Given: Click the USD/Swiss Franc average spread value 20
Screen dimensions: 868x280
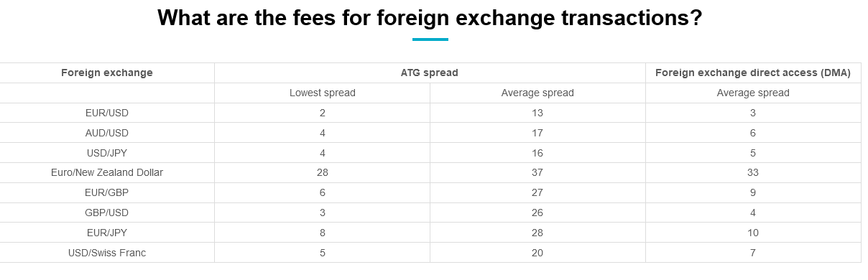Looking at the screenshot, I should (x=537, y=253).
